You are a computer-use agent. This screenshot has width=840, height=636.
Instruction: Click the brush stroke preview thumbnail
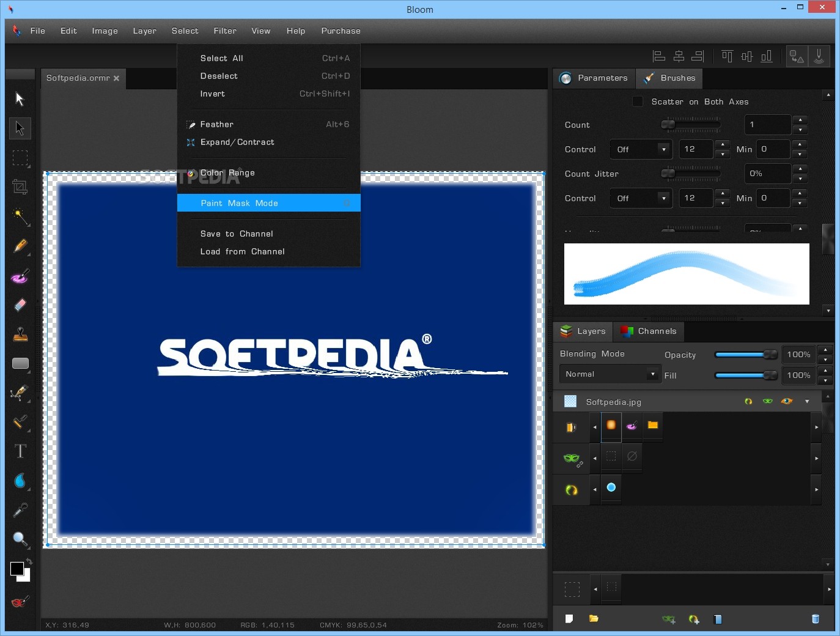tap(687, 274)
